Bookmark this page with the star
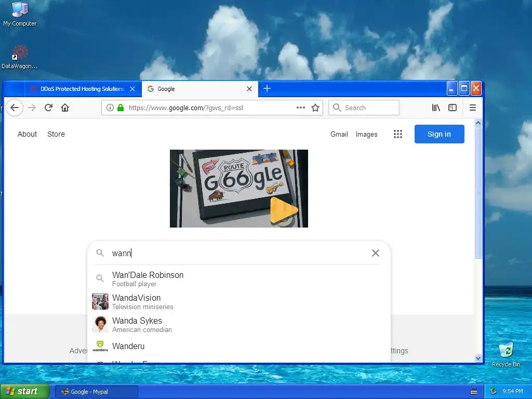Viewport: 532px width, 399px height. 315,108
